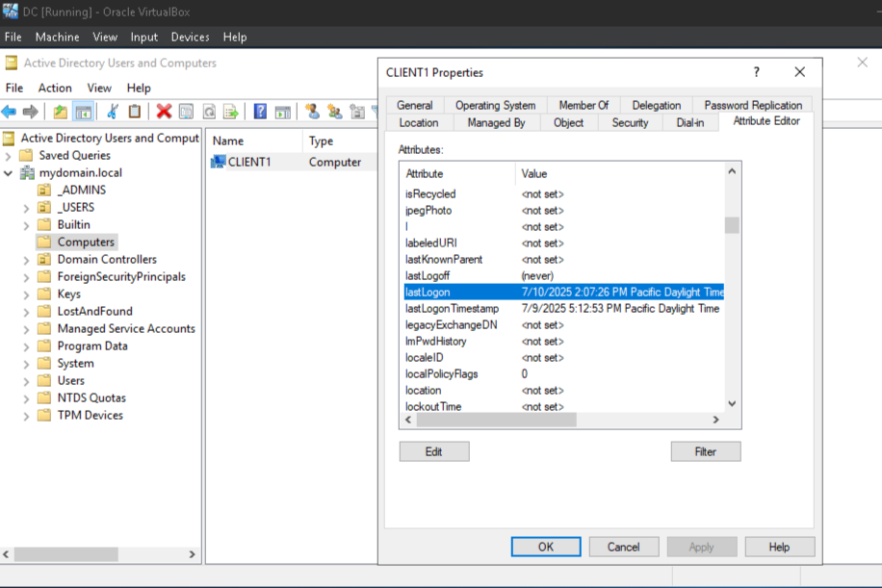Open the Action menu in ADUC
This screenshot has height=588, width=882.
coord(55,89)
